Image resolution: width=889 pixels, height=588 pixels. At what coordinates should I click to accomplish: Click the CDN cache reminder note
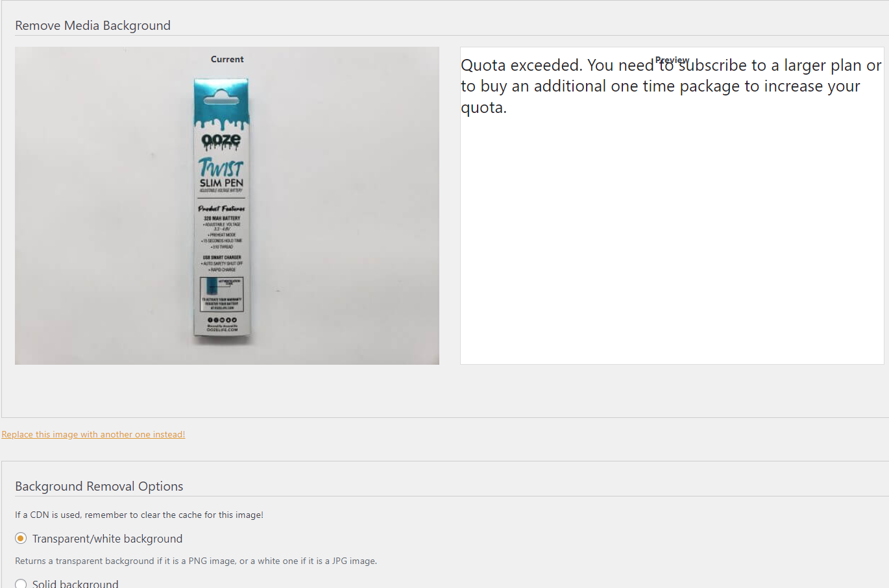(x=139, y=515)
